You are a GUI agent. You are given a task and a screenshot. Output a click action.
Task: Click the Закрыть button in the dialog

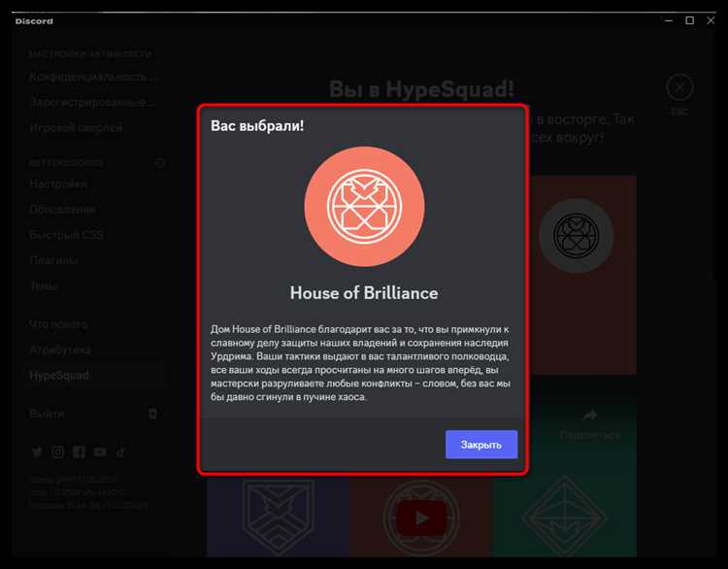pyautogui.click(x=481, y=445)
